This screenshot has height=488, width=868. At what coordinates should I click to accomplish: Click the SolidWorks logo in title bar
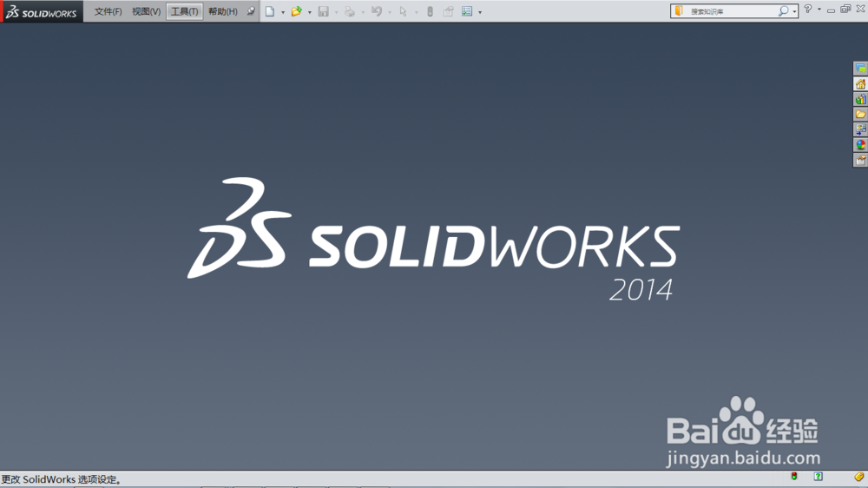(42, 12)
